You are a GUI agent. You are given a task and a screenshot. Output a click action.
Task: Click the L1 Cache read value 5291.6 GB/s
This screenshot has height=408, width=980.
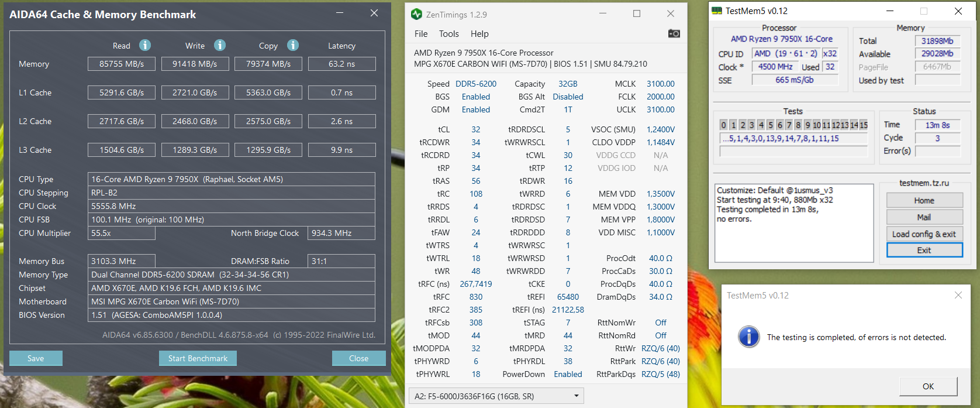tap(122, 92)
